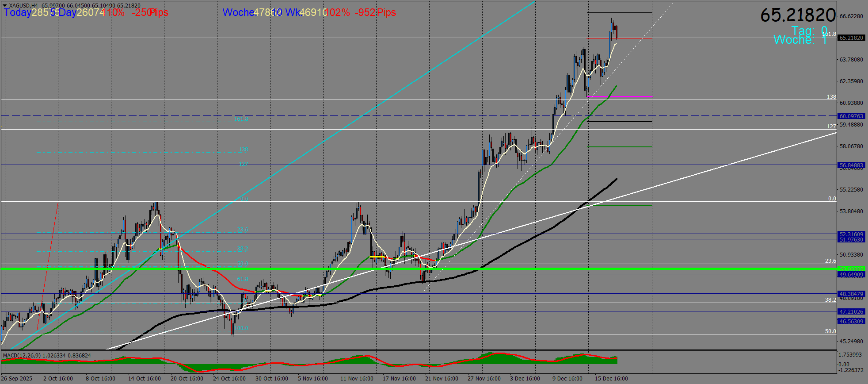The width and height of the screenshot is (868, 384).
Task: Click the '15 Dec 16:00' time axis label
Action: (611, 379)
